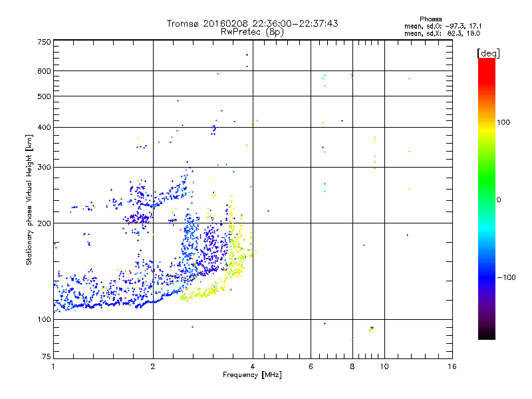Click x-axis tick label '8'
The image size is (532, 399).
(x=352, y=366)
